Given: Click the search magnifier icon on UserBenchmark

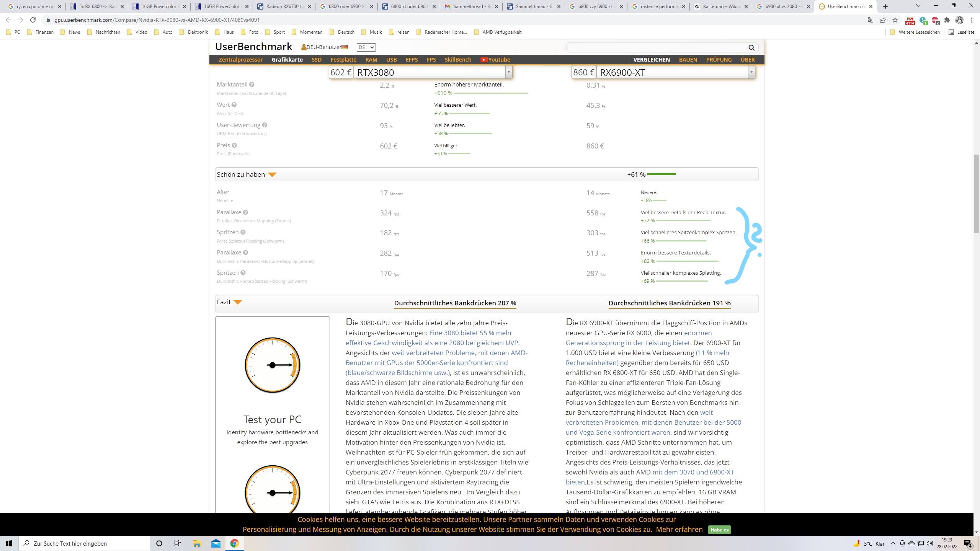Looking at the screenshot, I should point(751,47).
